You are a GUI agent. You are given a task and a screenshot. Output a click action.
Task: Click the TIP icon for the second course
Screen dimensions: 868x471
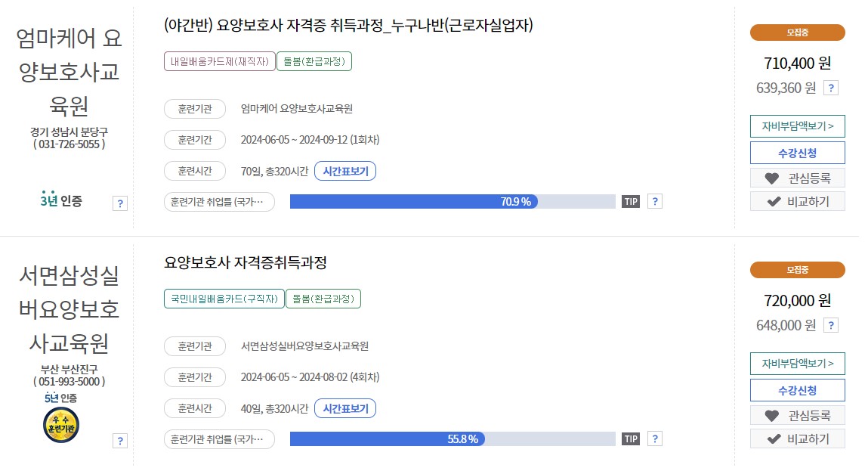[x=631, y=438]
